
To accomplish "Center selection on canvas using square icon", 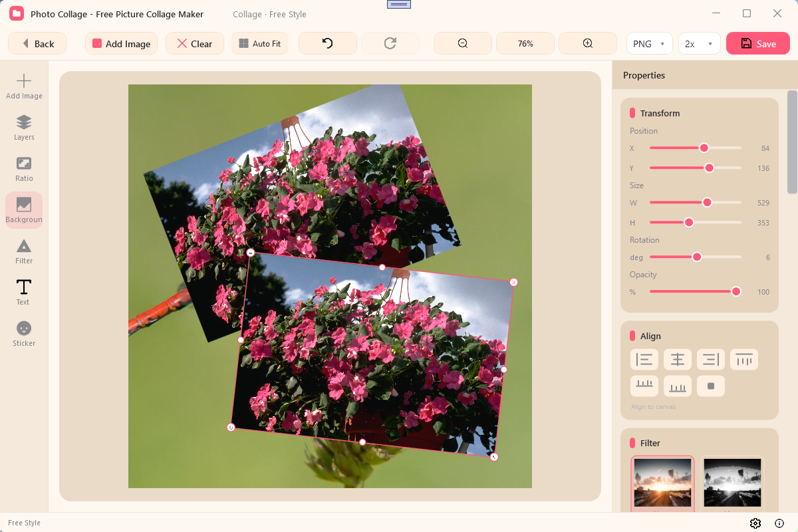I will coord(711,386).
